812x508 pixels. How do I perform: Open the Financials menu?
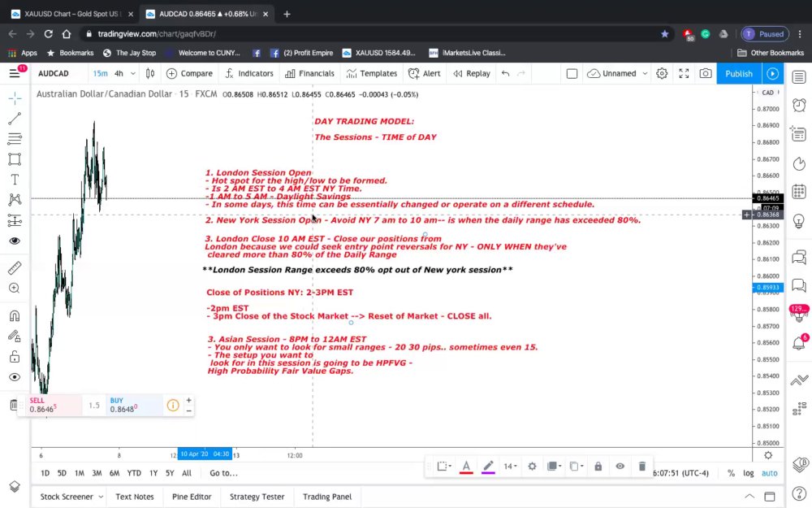point(309,74)
